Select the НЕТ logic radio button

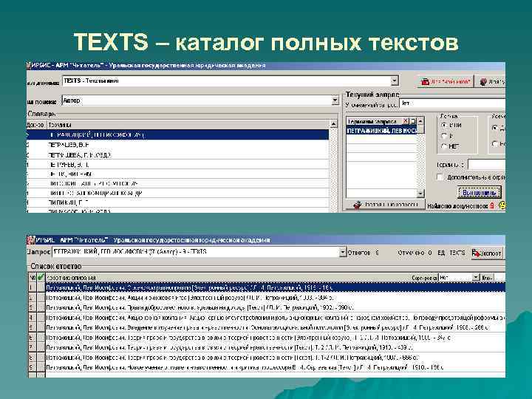(x=444, y=146)
